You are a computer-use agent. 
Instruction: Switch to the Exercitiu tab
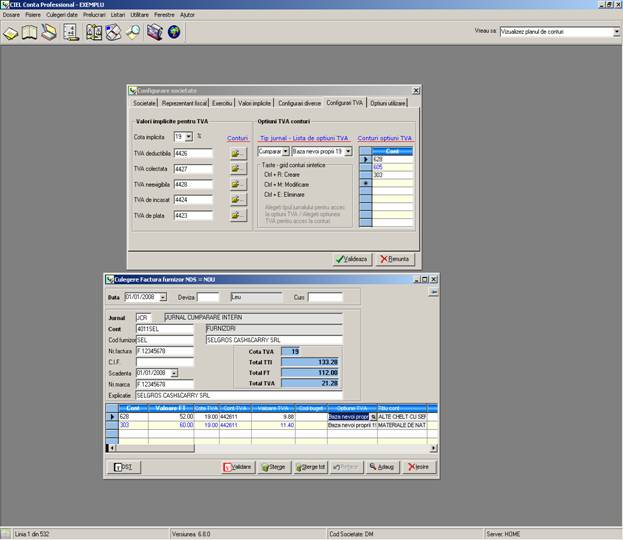pyautogui.click(x=222, y=103)
